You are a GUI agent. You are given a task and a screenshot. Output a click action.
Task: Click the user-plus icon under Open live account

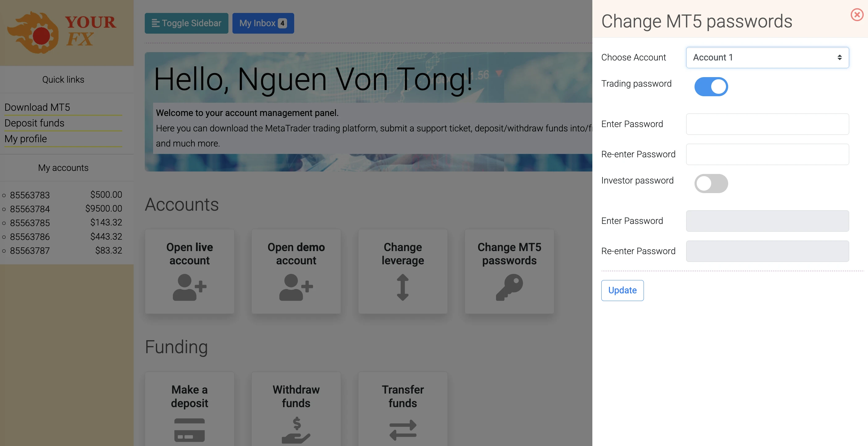click(189, 287)
